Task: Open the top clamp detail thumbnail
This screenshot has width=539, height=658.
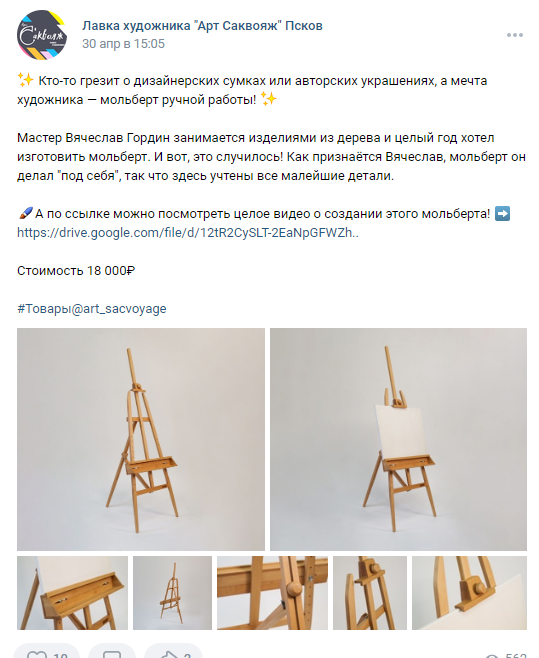Action: [x=369, y=593]
